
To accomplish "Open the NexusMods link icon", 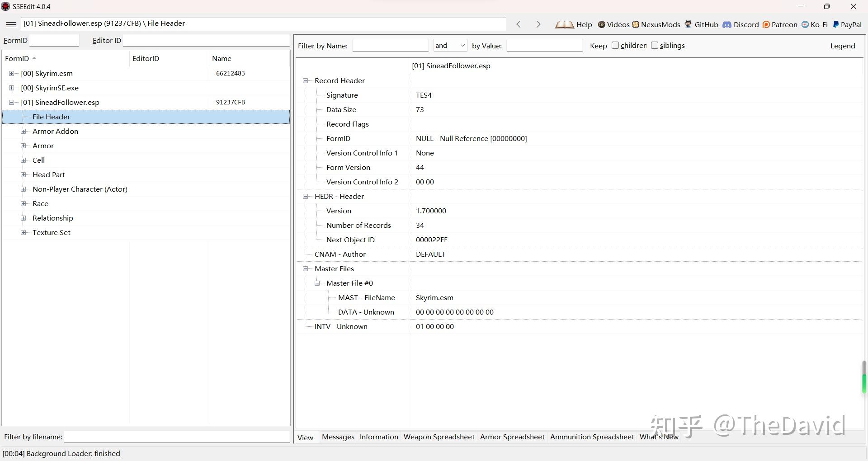I will click(x=636, y=25).
